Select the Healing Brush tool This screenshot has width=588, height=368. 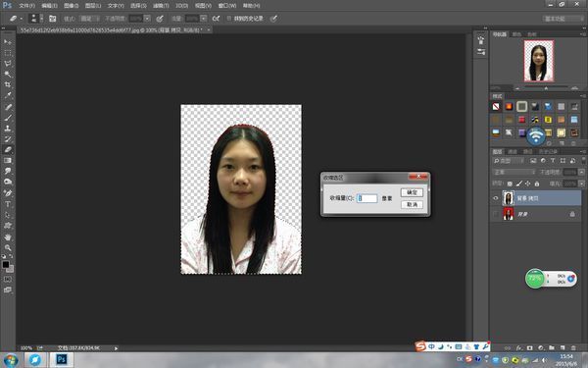coord(8,107)
